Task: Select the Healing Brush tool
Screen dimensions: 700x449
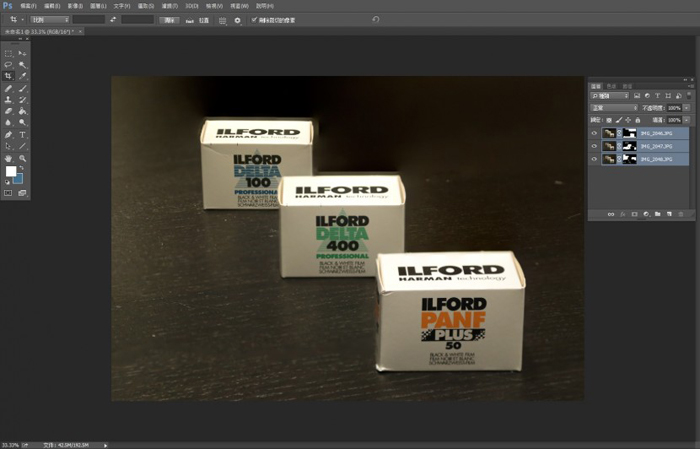Action: pos(8,88)
